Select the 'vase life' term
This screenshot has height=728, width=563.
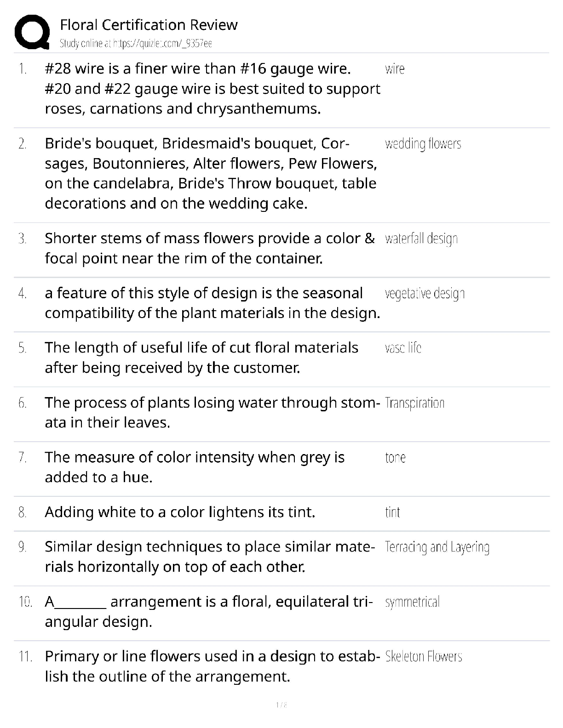[x=403, y=348]
